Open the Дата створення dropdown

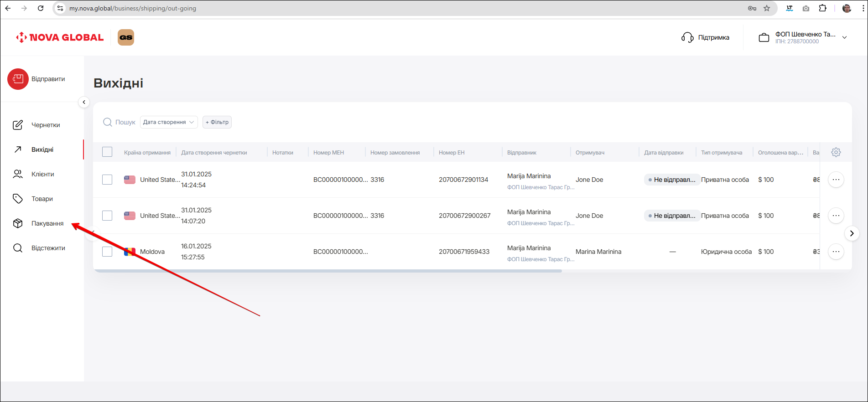169,122
